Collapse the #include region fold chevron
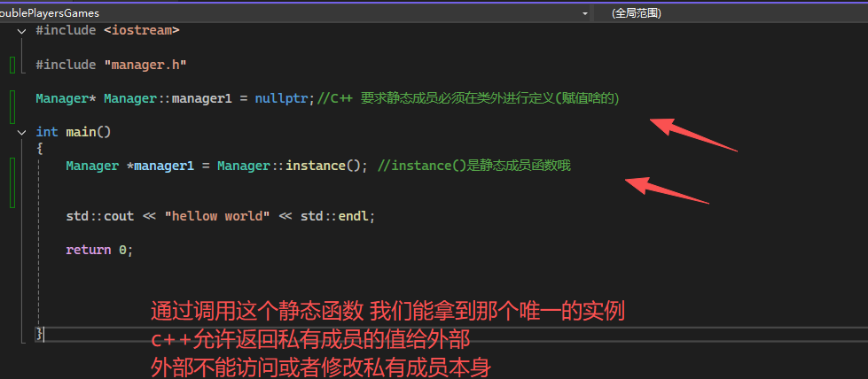 21,30
